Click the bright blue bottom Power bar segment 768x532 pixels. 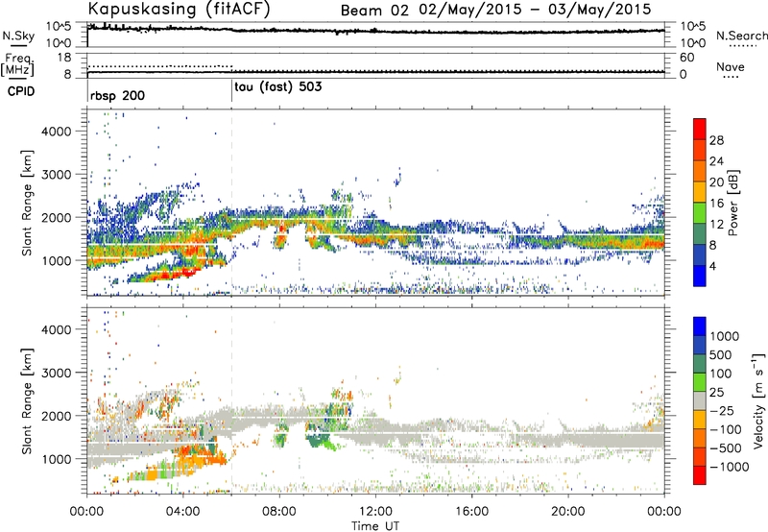(x=700, y=276)
